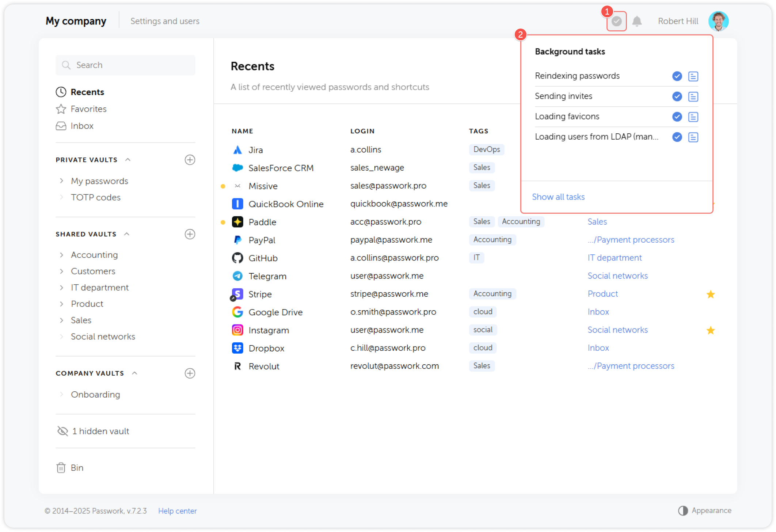Viewport: 776px width, 532px height.
Task: Expand the My passwords vault
Action: pyautogui.click(x=61, y=181)
